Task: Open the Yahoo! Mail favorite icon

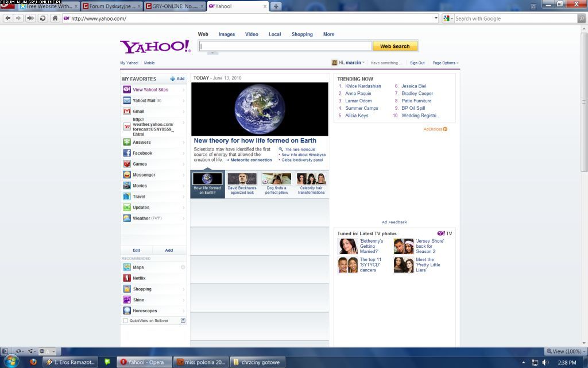Action: click(127, 100)
